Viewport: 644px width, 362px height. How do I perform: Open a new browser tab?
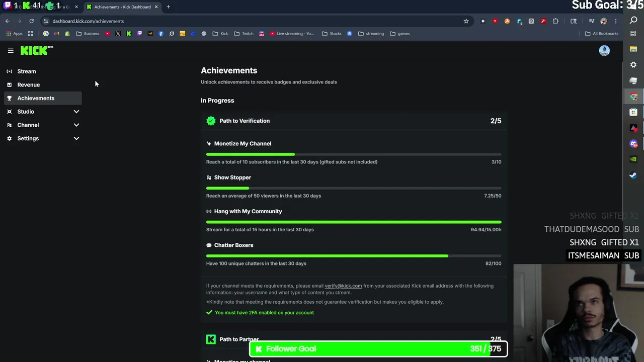point(168,7)
